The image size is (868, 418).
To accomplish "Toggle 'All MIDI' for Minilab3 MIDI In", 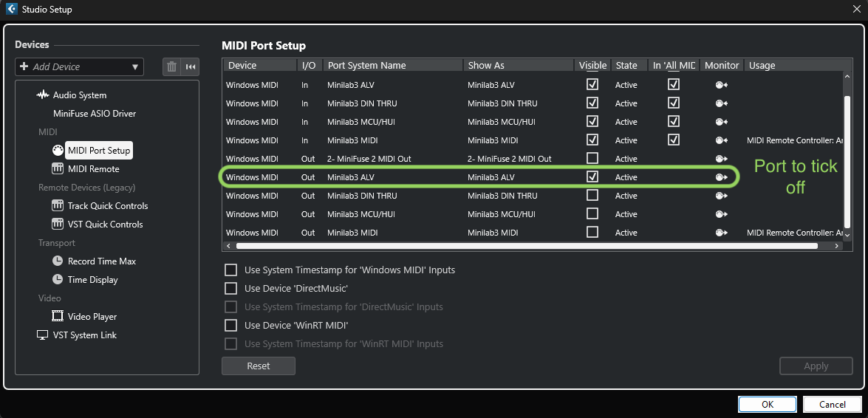I will (x=674, y=140).
